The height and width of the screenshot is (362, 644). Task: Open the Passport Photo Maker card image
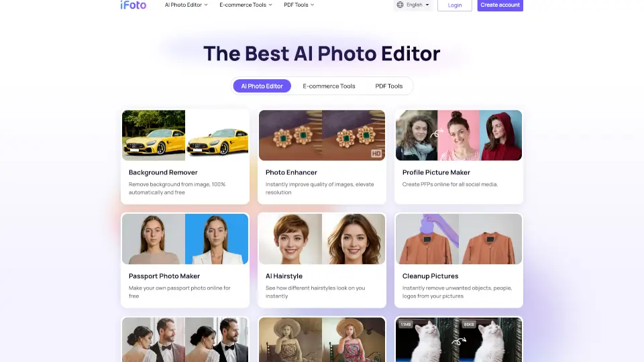(185, 239)
